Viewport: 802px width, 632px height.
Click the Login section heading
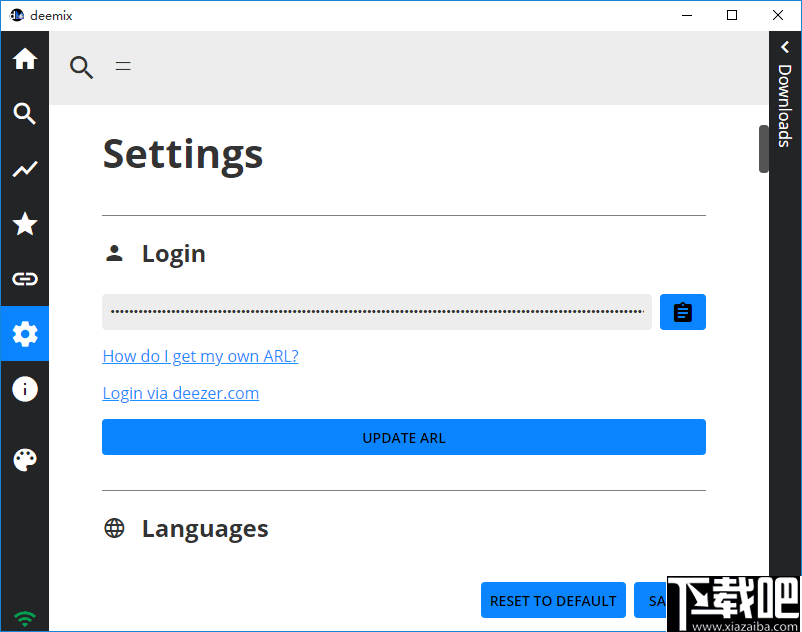pyautogui.click(x=173, y=254)
